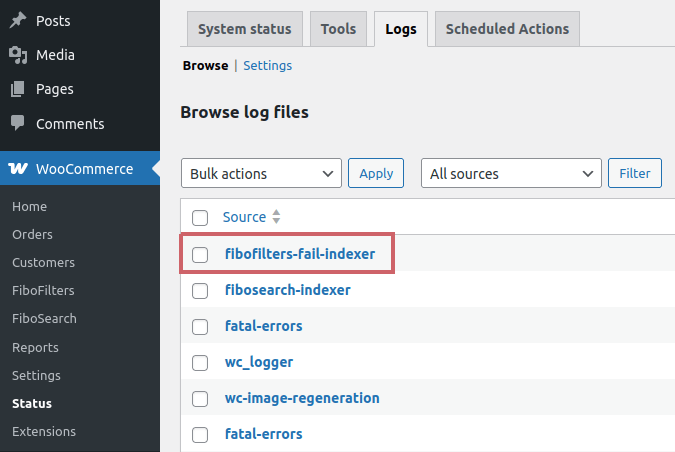Open the fibosearch-indexer log file
This screenshot has height=452, width=675.
click(x=288, y=290)
